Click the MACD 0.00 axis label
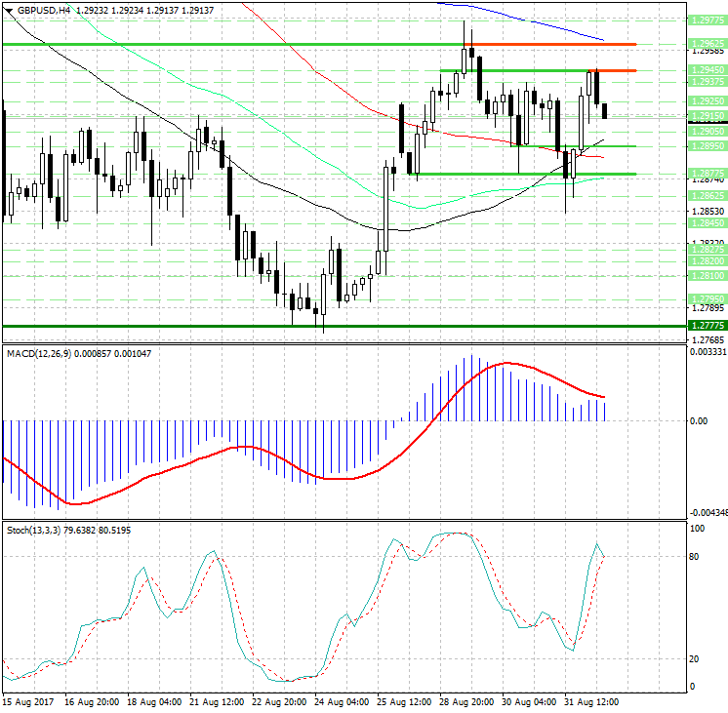728x713 pixels. tap(699, 421)
